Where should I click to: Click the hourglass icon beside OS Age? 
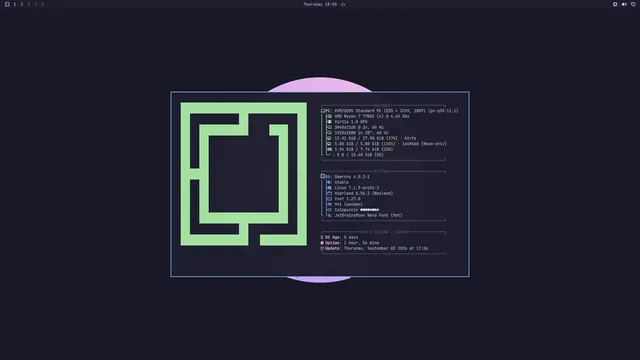(322, 237)
